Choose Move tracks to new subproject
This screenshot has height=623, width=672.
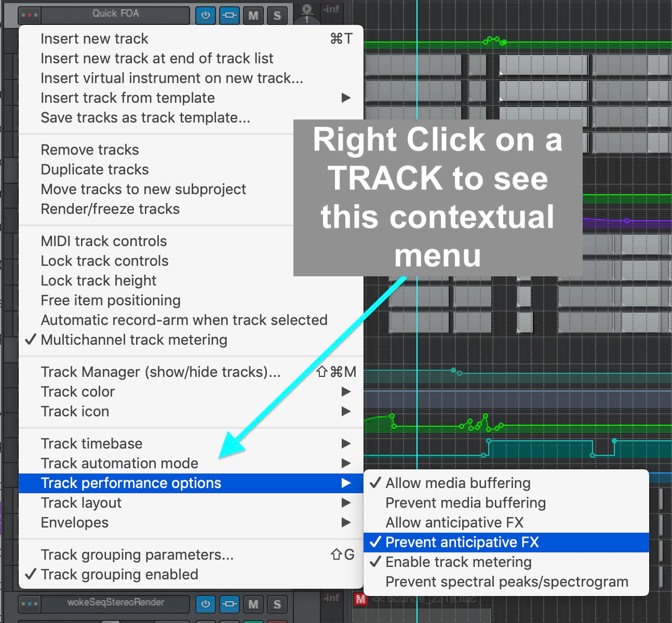coord(156,189)
